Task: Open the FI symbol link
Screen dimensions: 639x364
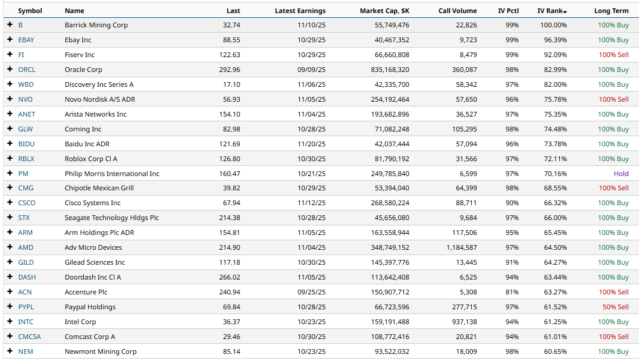Action: click(21, 55)
